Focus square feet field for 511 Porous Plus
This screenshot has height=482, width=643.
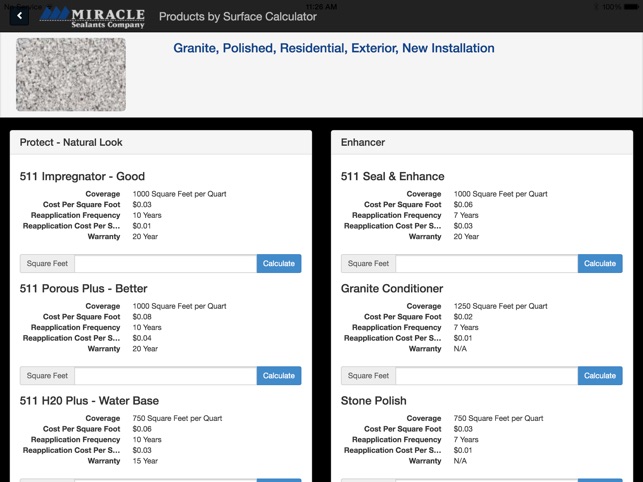tap(166, 376)
